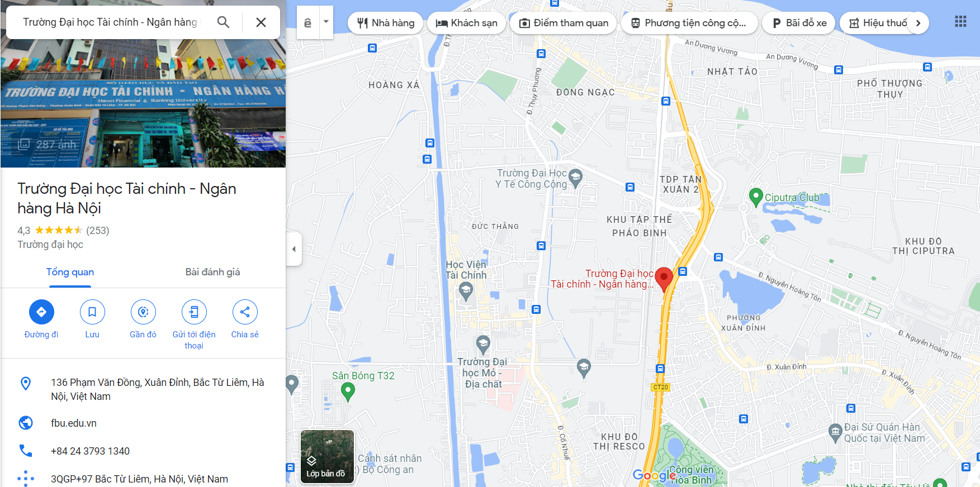980x487 pixels.
Task: Send to phone with Gửi tới điện thoại
Action: [194, 312]
